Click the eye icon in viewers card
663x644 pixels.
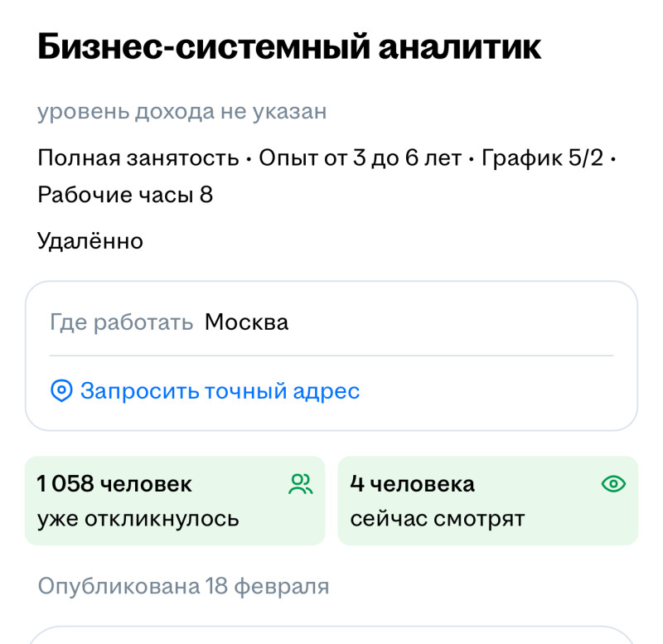613,484
